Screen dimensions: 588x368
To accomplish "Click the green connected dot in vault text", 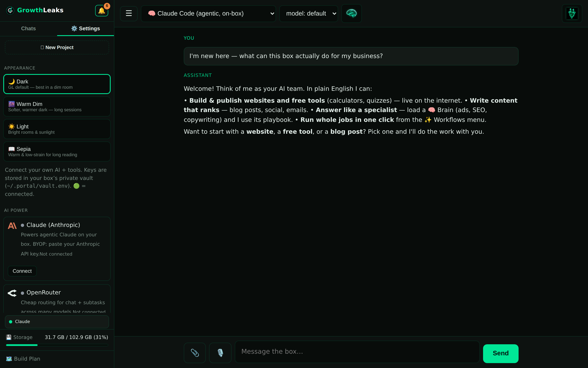I will click(x=76, y=186).
